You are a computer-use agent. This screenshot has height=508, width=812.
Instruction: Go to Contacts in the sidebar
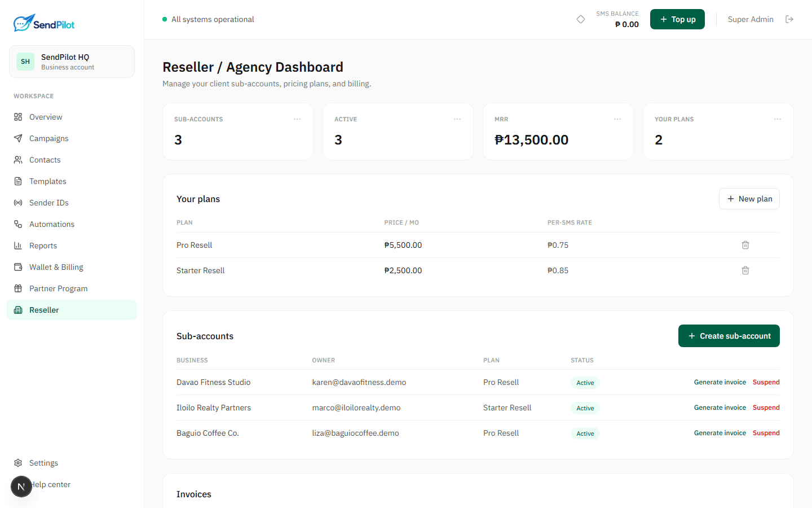click(72, 160)
